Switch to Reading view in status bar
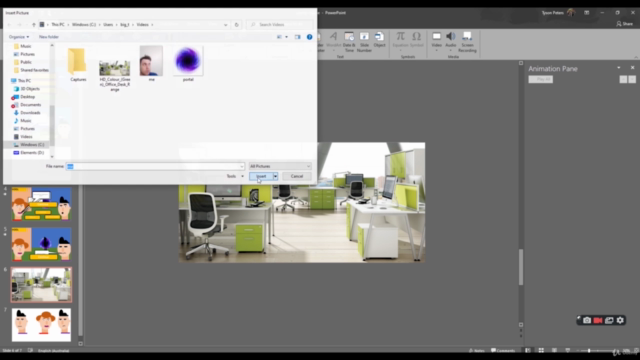The height and width of the screenshot is (360, 640). coord(554,350)
